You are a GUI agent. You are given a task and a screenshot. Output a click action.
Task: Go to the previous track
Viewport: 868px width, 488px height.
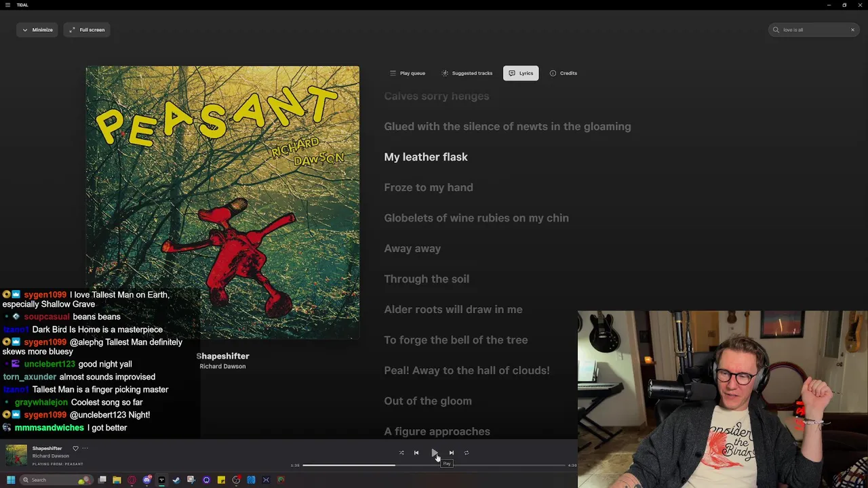coord(416,453)
